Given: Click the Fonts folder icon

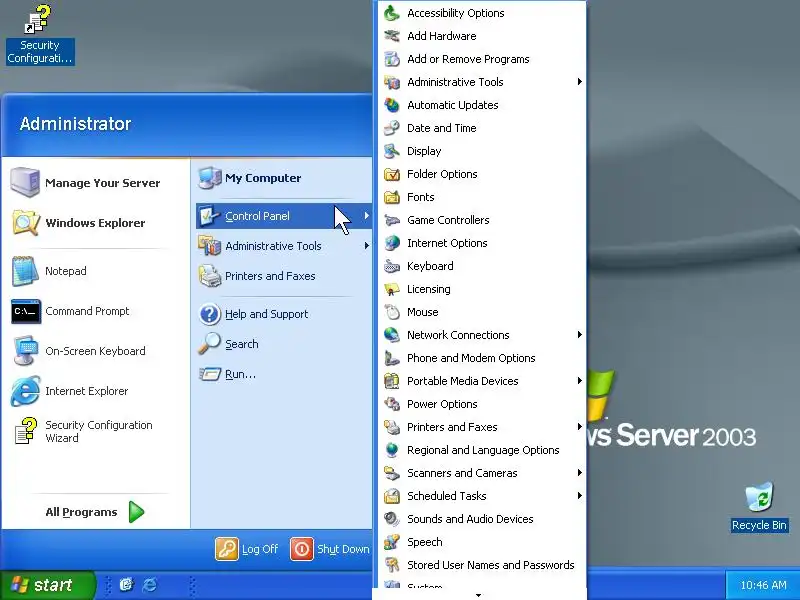Looking at the screenshot, I should (x=392, y=197).
